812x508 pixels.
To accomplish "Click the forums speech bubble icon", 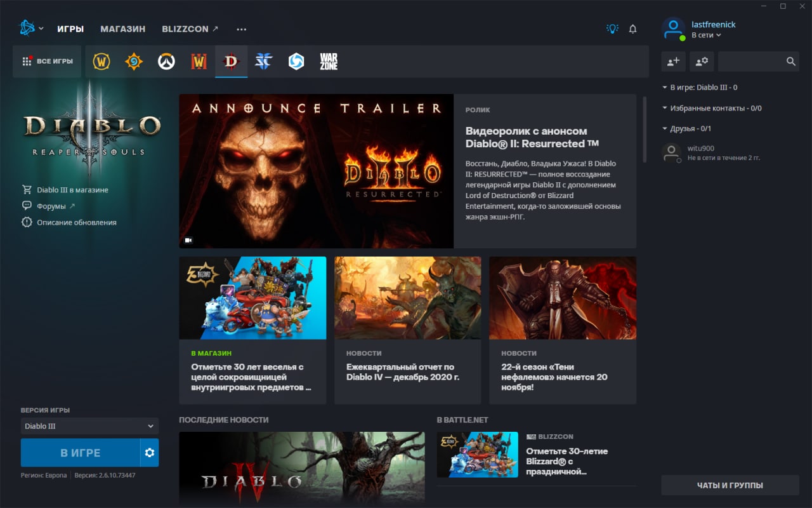I will pyautogui.click(x=27, y=206).
